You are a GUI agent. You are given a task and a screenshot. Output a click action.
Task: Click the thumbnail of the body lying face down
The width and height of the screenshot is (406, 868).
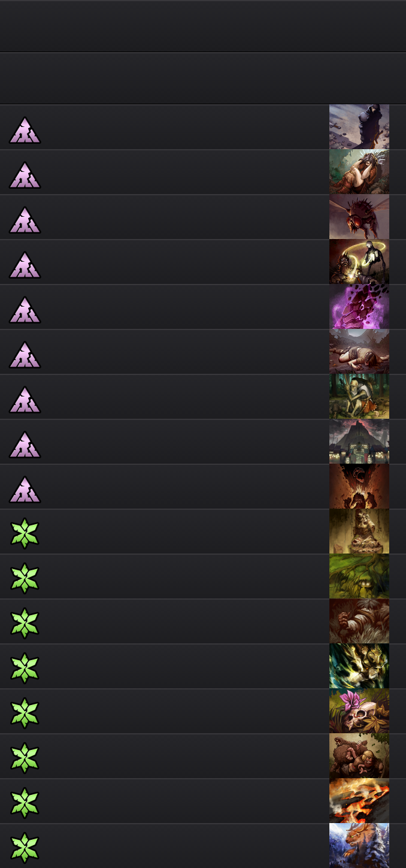359,352
